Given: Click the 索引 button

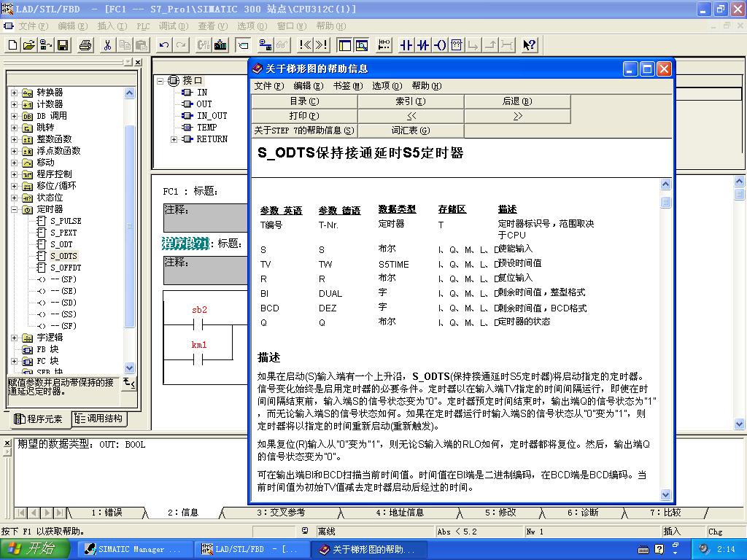Looking at the screenshot, I should (x=411, y=101).
